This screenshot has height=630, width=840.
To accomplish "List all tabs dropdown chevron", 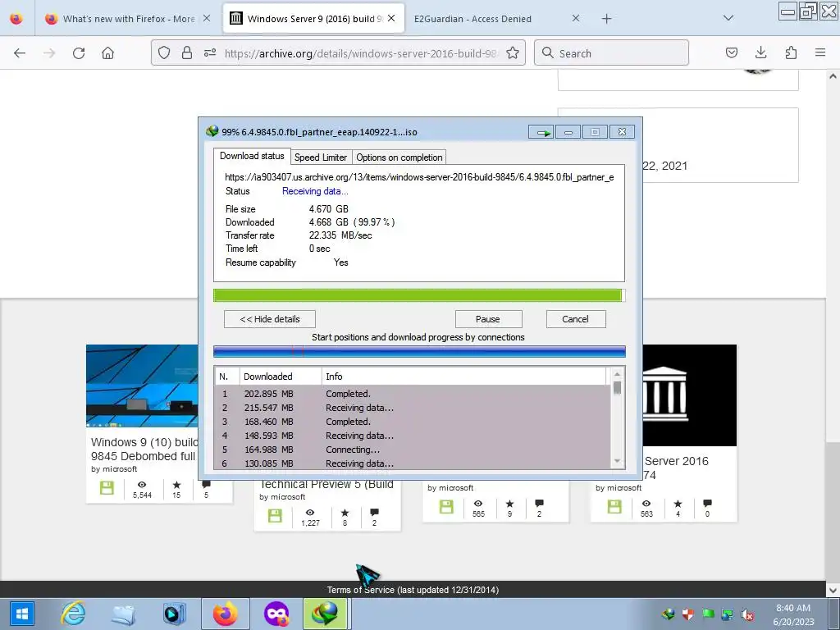I will click(x=728, y=18).
